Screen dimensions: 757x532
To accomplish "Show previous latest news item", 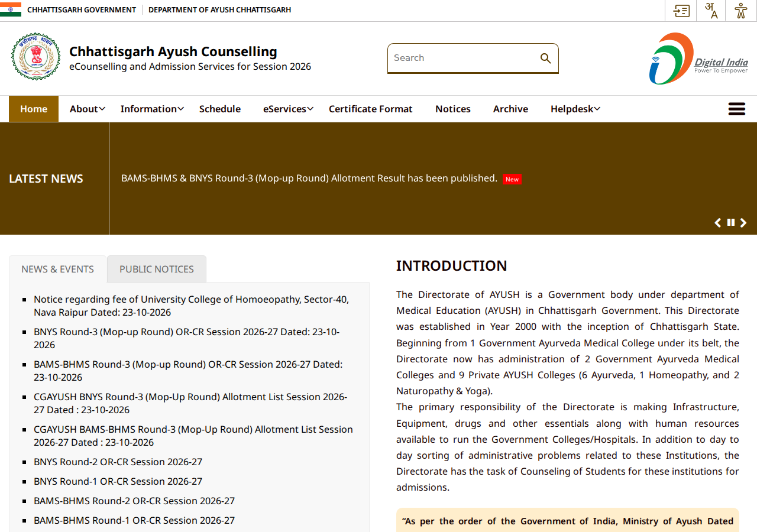I will point(718,223).
